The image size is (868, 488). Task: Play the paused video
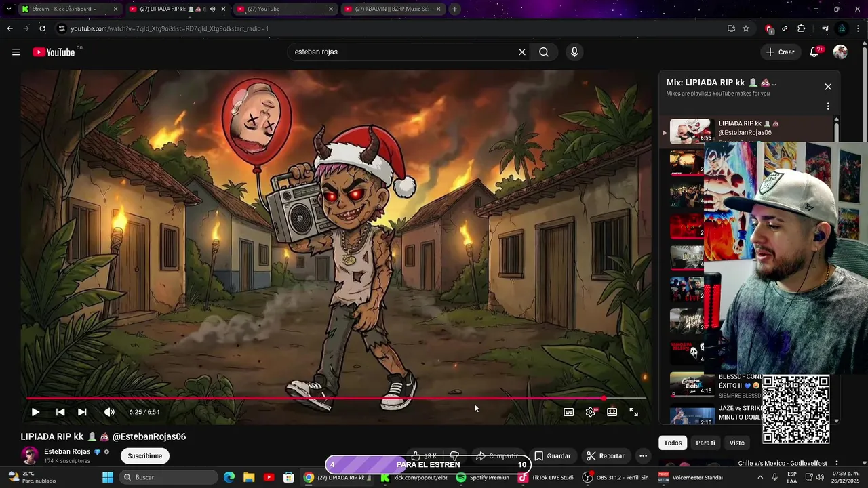35,412
